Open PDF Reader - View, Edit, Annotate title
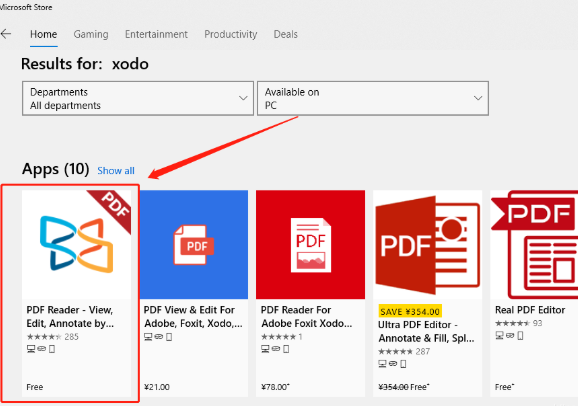 (70, 316)
